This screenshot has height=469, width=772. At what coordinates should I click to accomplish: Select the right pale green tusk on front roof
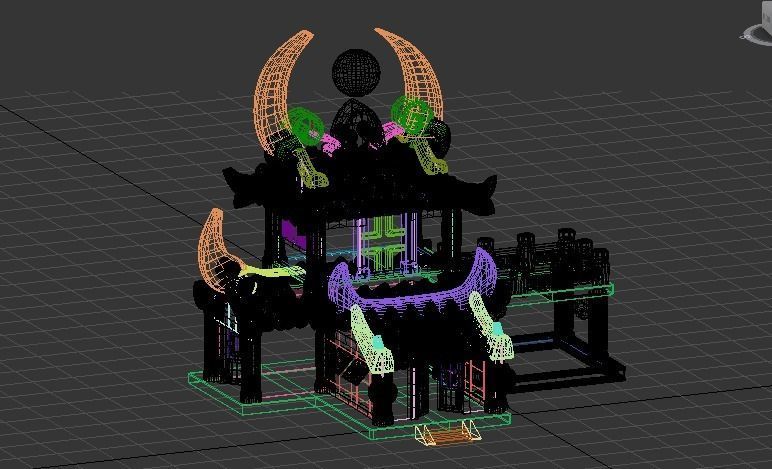(x=490, y=326)
